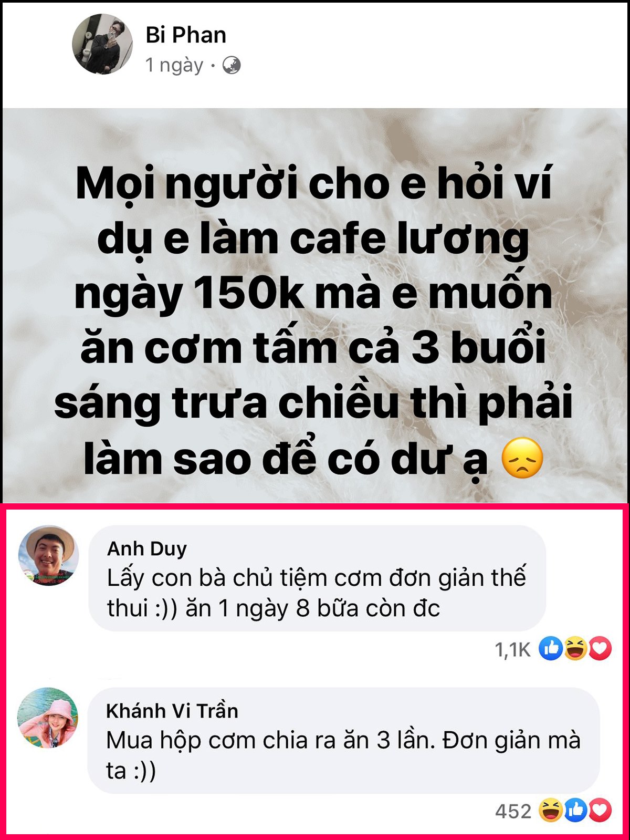Open Anh Duy's avatar
This screenshot has height=840, width=630.
click(x=49, y=555)
